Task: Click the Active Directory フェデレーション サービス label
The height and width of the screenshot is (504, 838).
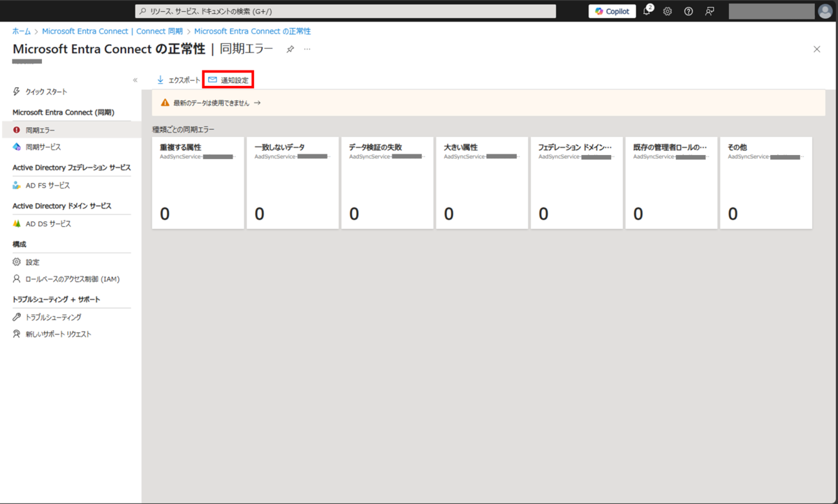Action: click(72, 168)
